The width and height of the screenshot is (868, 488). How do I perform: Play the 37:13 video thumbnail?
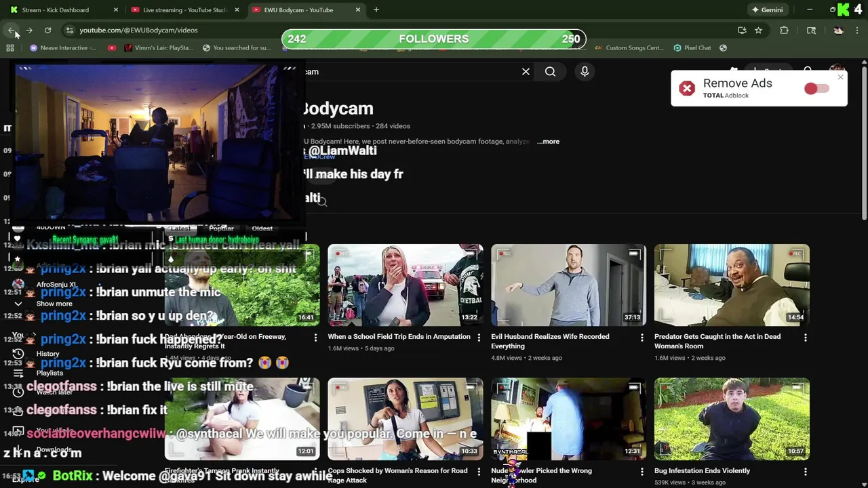point(568,285)
